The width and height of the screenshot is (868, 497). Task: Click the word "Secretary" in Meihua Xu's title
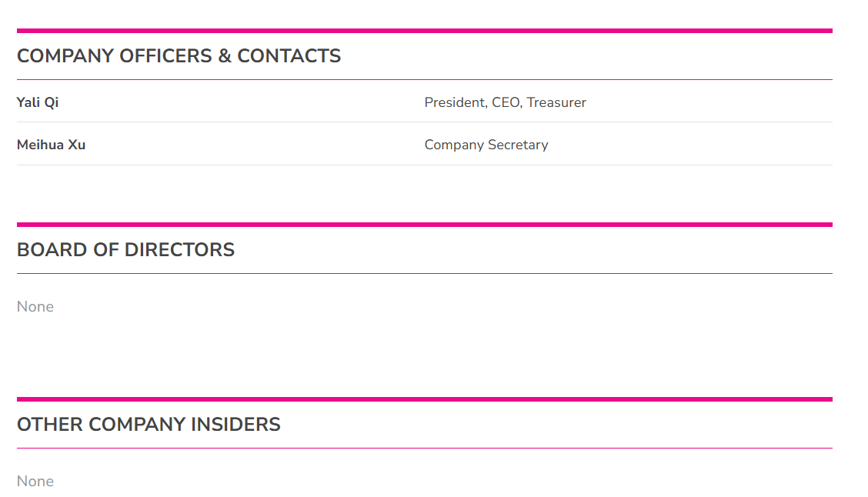coord(518,145)
